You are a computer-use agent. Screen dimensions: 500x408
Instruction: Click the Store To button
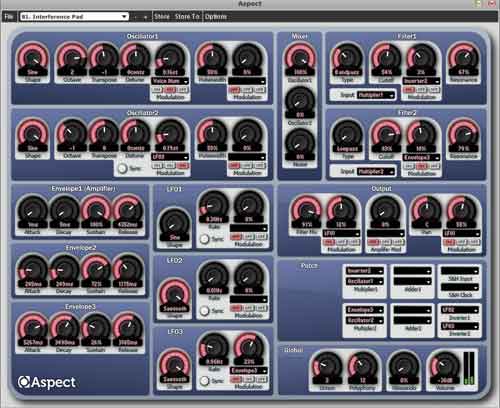point(187,17)
